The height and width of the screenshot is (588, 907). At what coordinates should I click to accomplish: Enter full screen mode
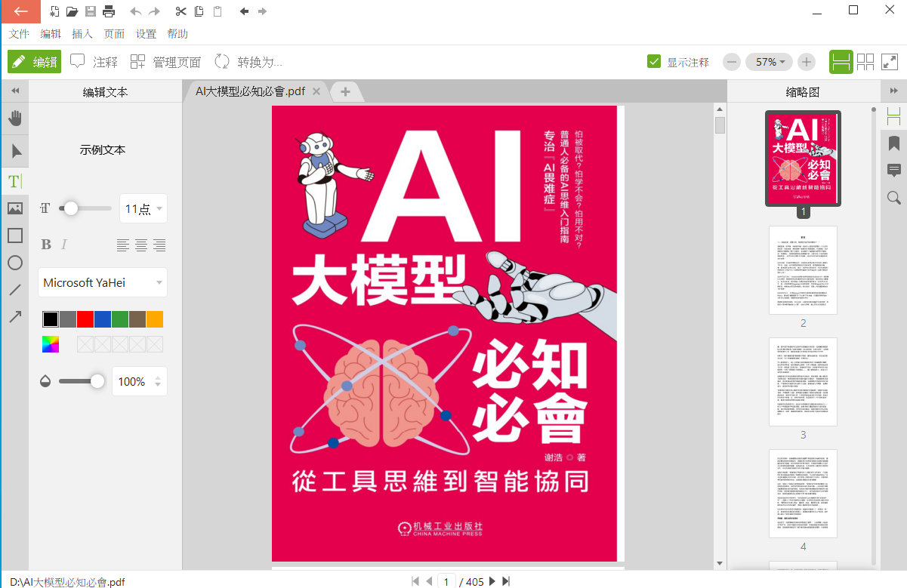click(890, 62)
